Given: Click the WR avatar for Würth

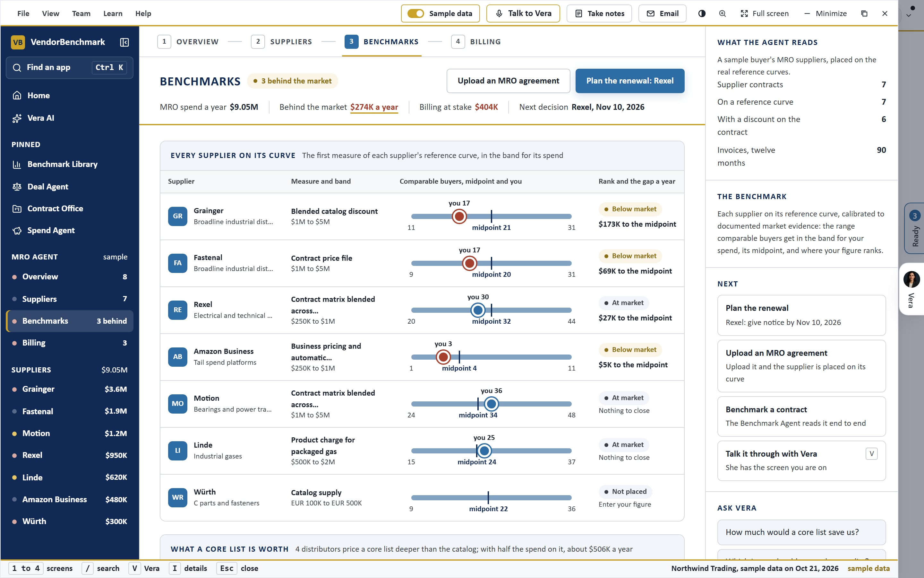Looking at the screenshot, I should click(177, 497).
